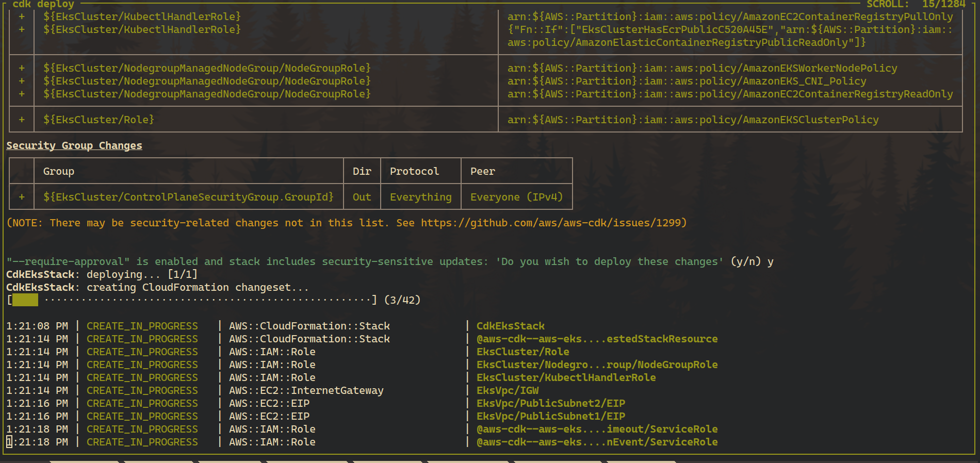This screenshot has height=463, width=980.
Task: Click the Fn::If EksClusterHasEcrPublicC520A45E condition text
Action: point(730,29)
